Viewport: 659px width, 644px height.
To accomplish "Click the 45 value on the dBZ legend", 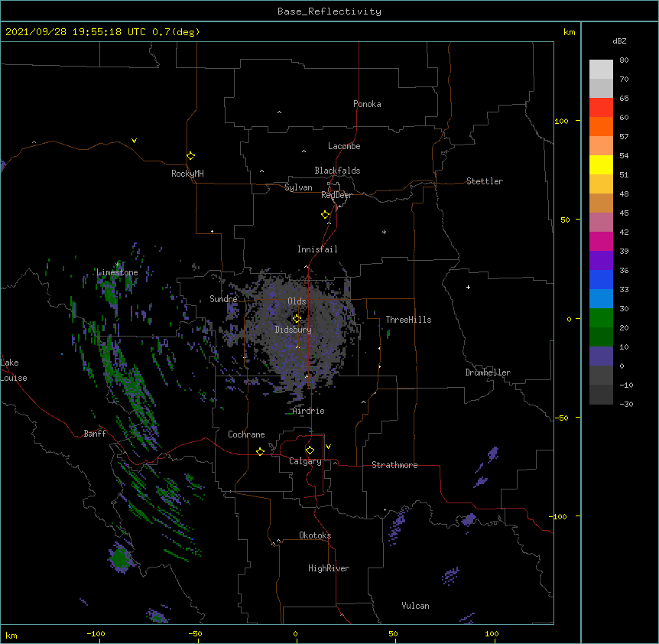I will (x=624, y=213).
